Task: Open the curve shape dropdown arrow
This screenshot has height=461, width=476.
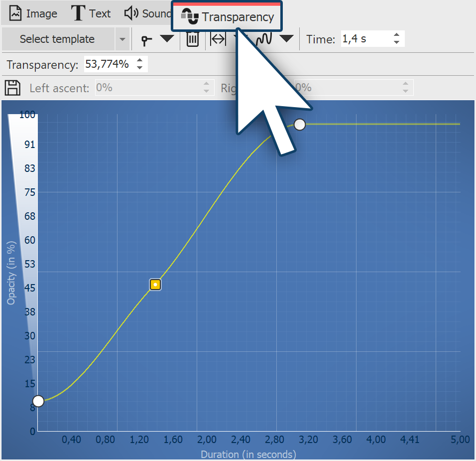Action: pyautogui.click(x=286, y=39)
